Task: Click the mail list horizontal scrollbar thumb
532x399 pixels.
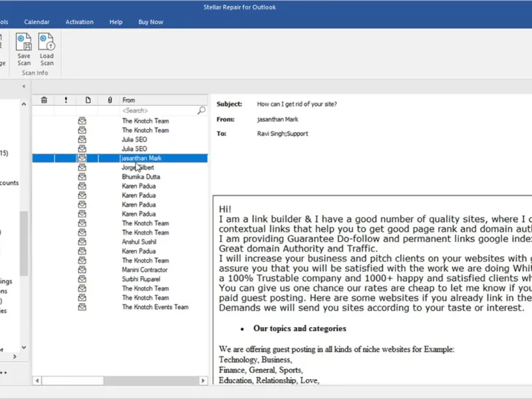Action: 72,380
